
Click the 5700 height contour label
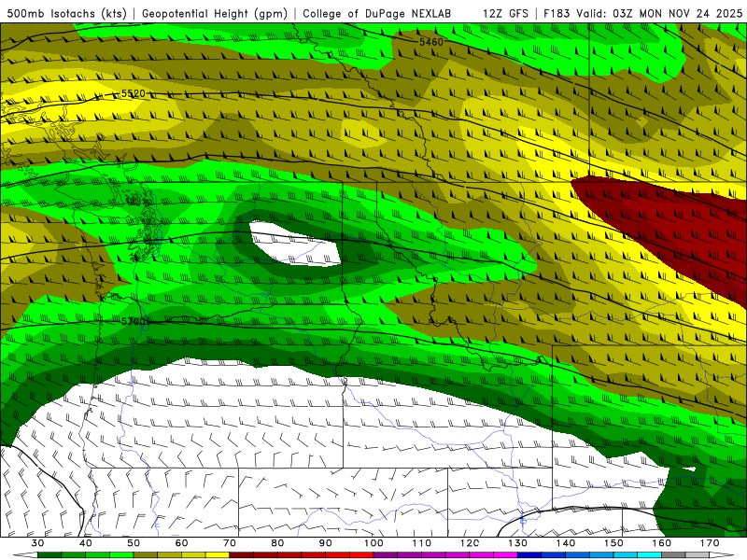point(133,321)
